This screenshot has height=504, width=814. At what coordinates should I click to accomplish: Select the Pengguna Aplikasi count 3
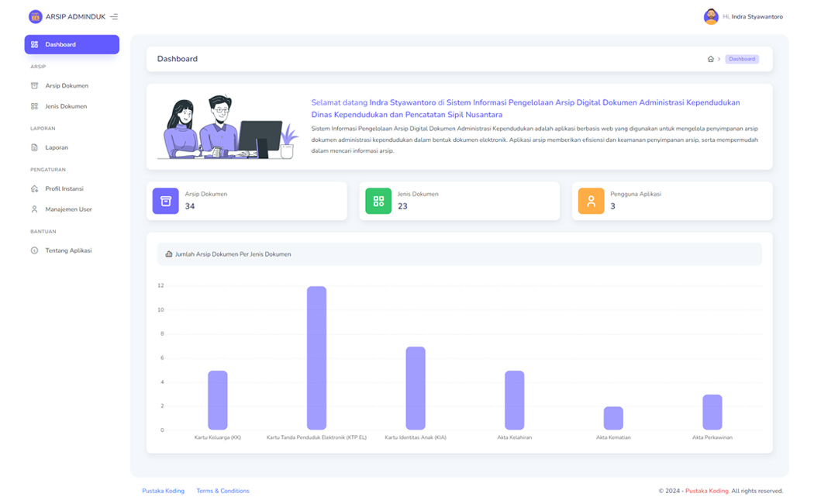[x=613, y=206]
